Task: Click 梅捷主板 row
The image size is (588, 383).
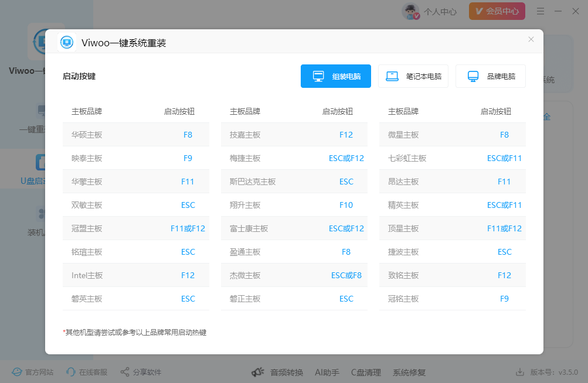Action: [x=294, y=158]
